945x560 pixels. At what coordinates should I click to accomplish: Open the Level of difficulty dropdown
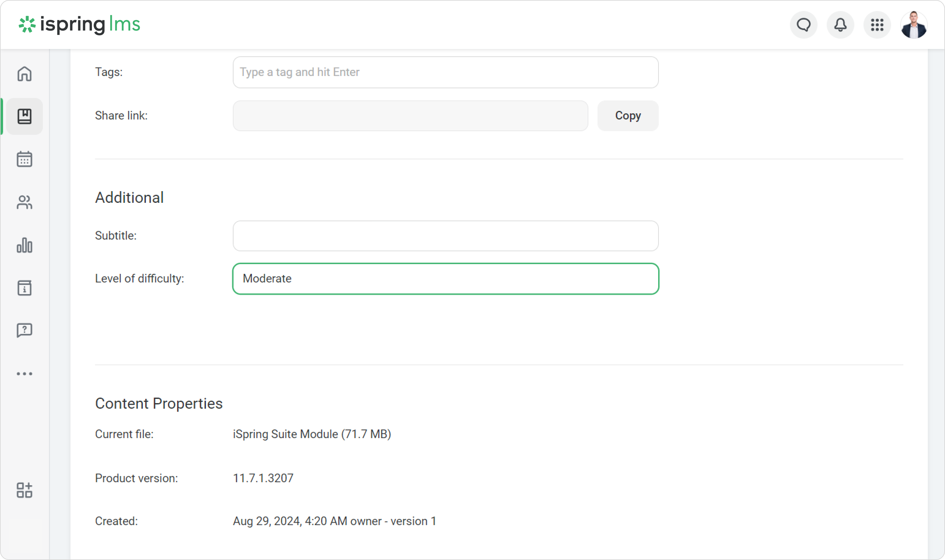coord(445,278)
